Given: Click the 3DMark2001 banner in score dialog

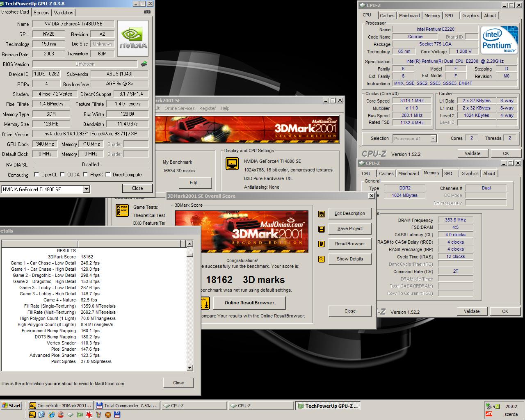Looking at the screenshot, I should click(242, 232).
